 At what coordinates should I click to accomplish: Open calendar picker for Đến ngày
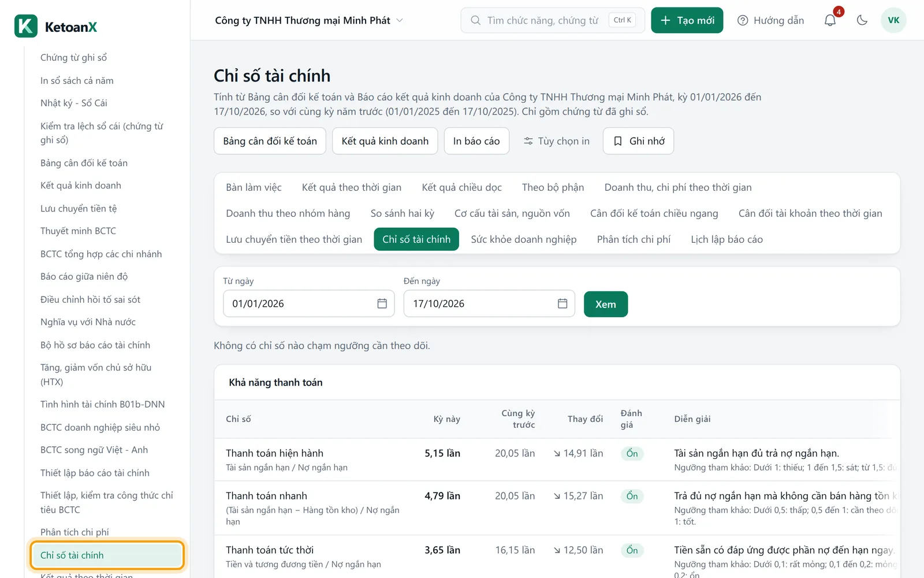pyautogui.click(x=562, y=303)
